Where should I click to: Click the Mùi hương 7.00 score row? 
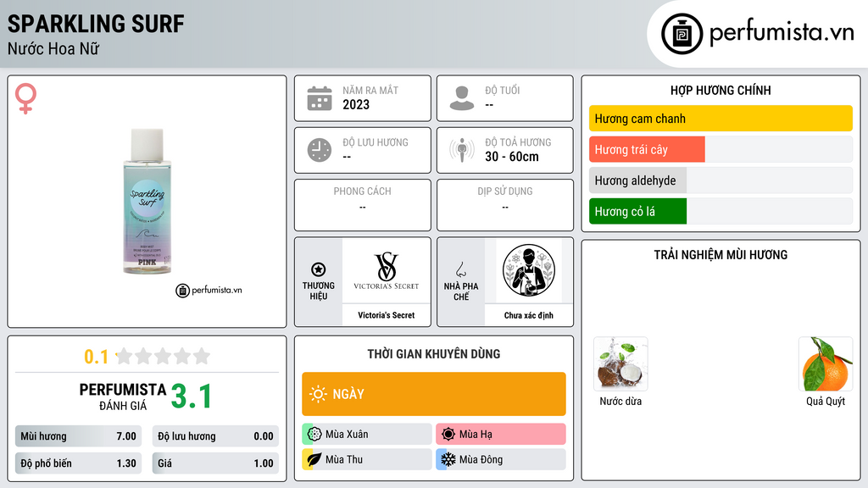(x=78, y=436)
